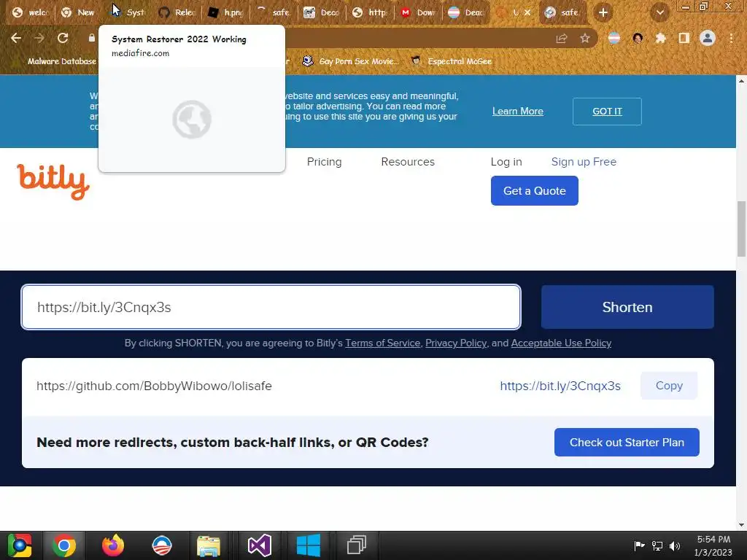Switch to the GitHub 'Rele' tab

point(177,12)
